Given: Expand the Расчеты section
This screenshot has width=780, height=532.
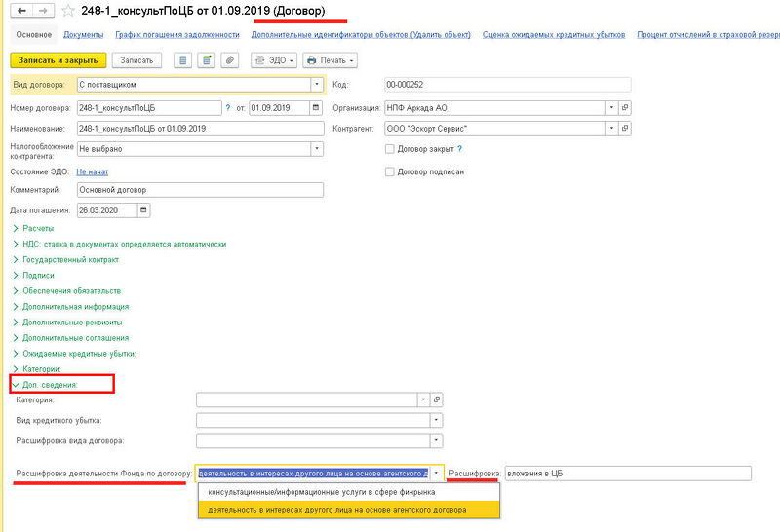Looking at the screenshot, I should point(39,228).
